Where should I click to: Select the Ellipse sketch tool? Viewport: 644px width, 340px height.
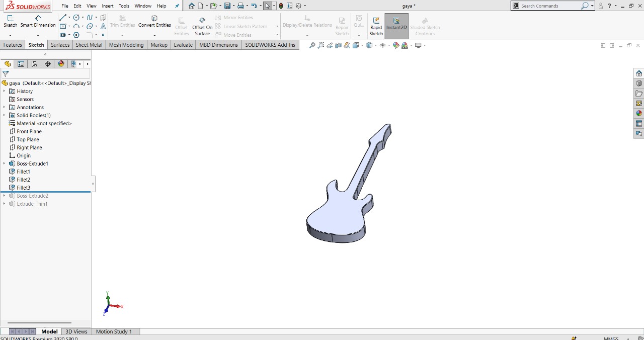90,26
